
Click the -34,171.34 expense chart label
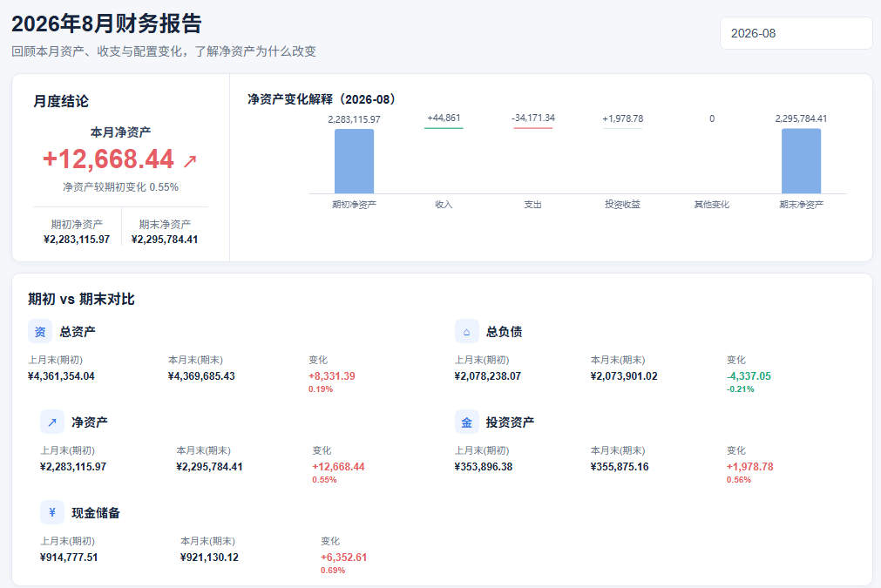pyautogui.click(x=533, y=118)
